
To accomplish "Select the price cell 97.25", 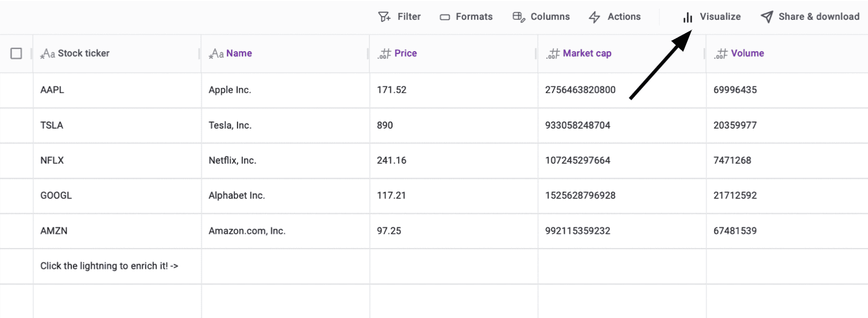I will tap(454, 231).
